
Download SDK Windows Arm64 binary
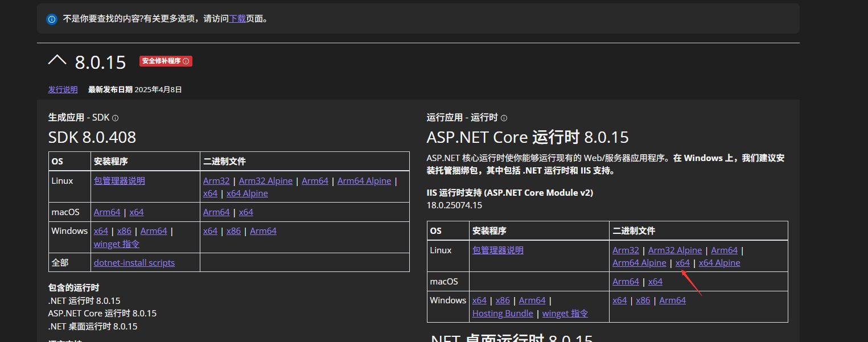pyautogui.click(x=263, y=230)
